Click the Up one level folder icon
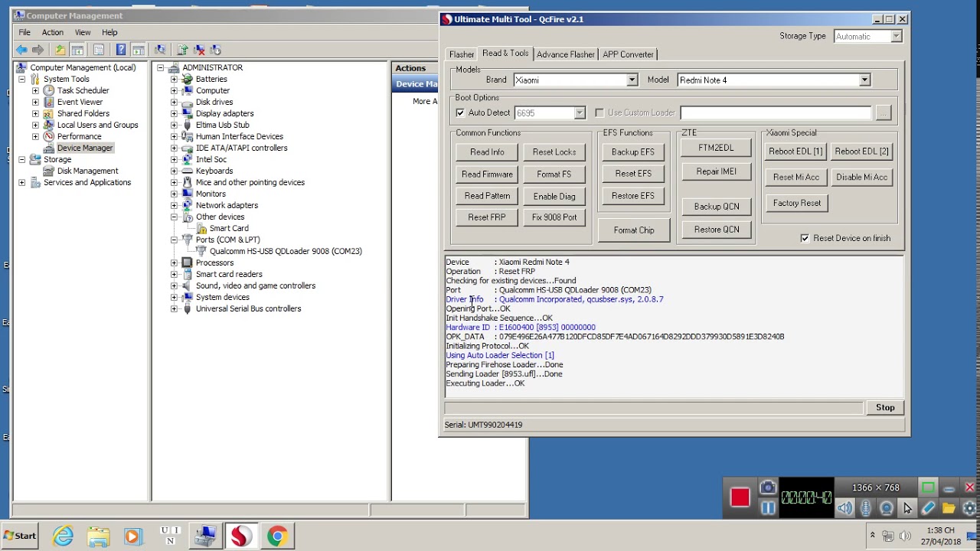This screenshot has height=551, width=980. (x=60, y=50)
